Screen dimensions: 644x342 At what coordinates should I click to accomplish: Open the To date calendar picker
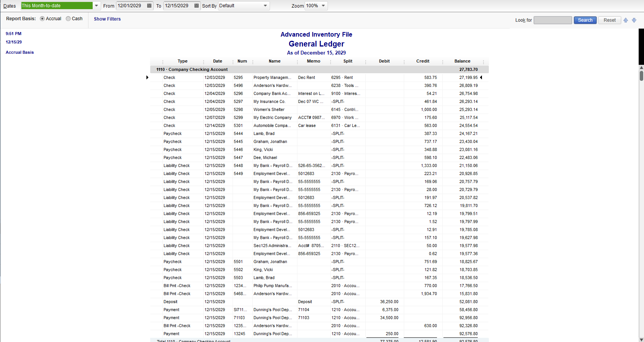click(x=197, y=6)
